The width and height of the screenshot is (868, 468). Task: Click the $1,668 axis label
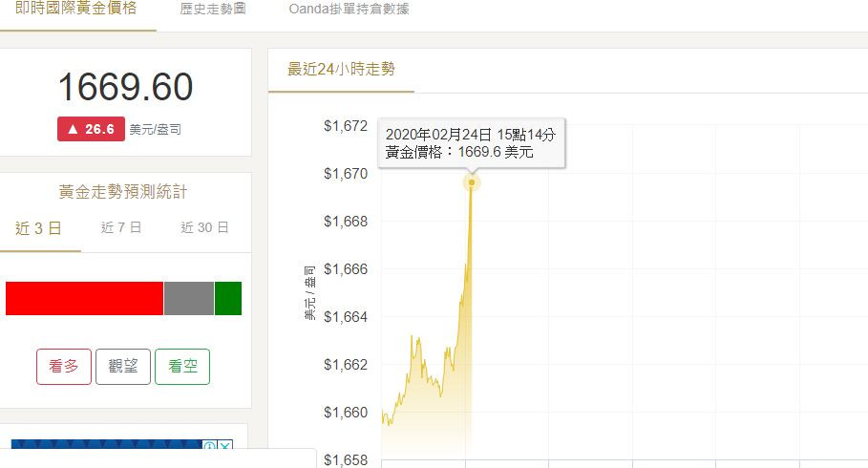coord(346,221)
